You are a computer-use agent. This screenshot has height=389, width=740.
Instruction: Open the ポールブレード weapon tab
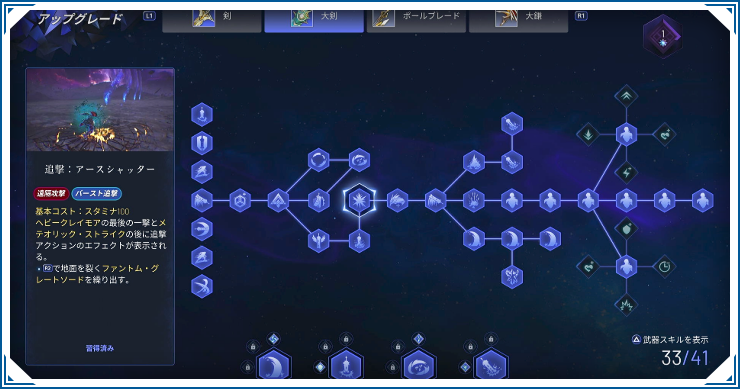coord(416,21)
